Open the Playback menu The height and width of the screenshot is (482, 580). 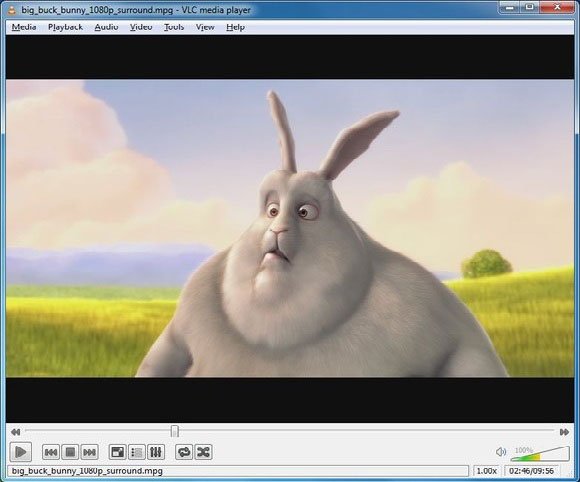click(65, 27)
